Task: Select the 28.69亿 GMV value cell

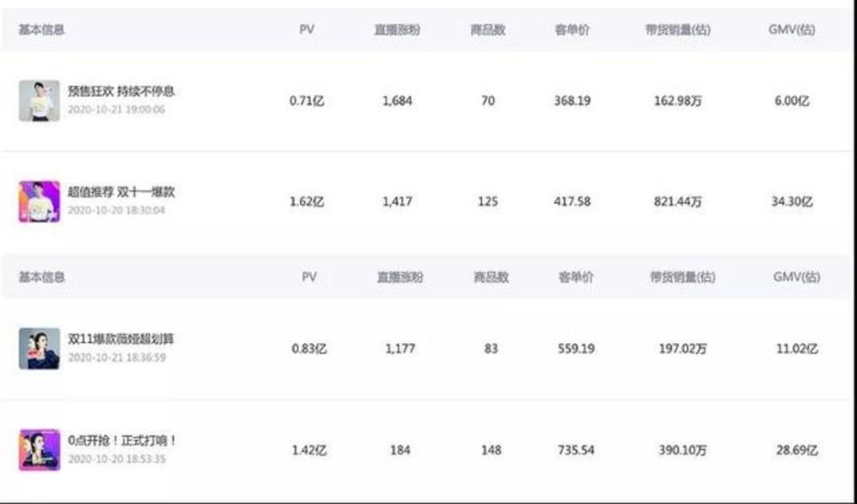Action: (x=797, y=451)
